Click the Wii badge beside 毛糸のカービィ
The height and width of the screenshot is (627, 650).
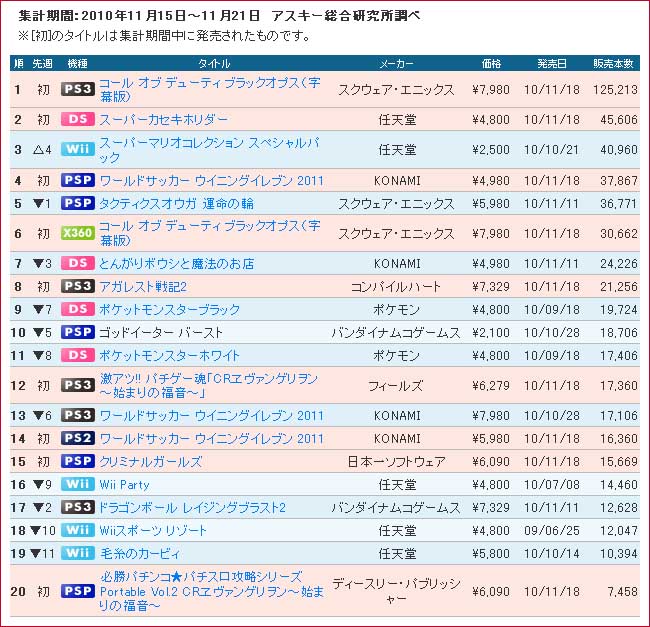78,553
